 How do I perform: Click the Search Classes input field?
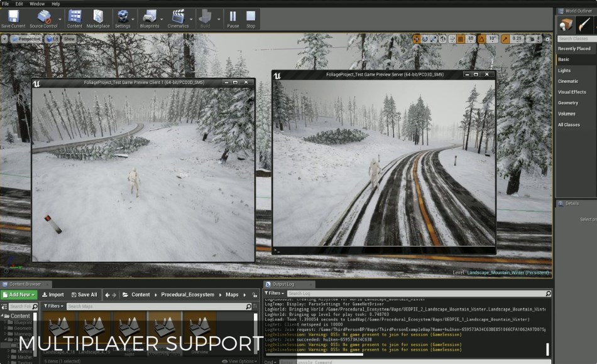pos(575,39)
